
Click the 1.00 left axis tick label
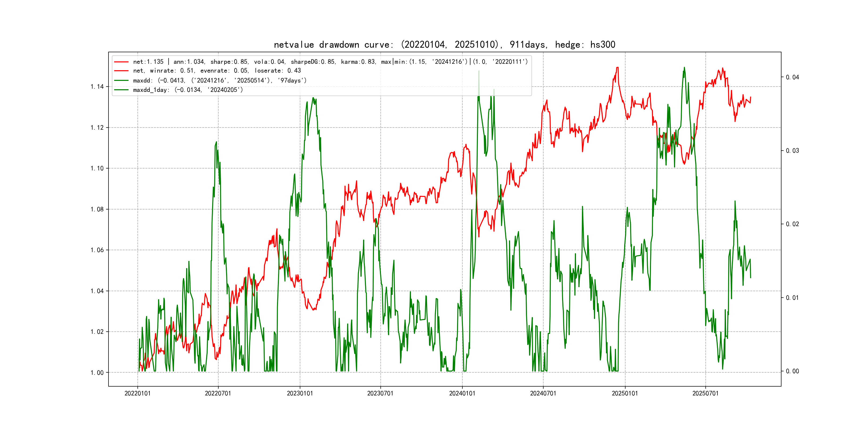coord(97,373)
